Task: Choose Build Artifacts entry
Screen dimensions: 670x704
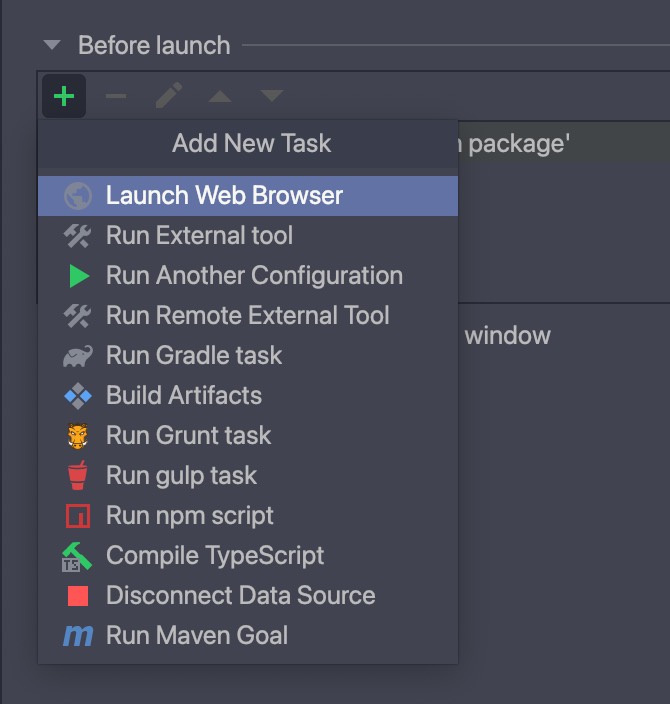Action: (x=248, y=396)
